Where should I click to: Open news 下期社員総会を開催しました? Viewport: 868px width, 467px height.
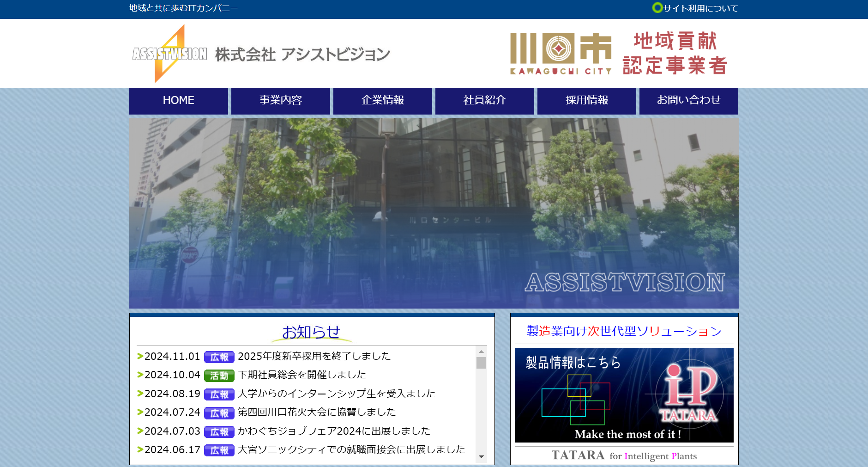302,375
